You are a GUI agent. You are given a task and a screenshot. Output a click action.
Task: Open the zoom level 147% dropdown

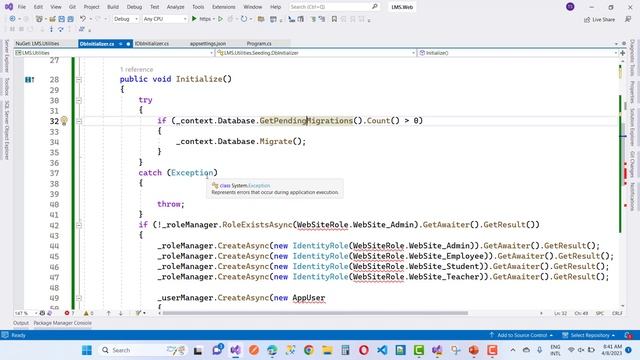(26, 313)
